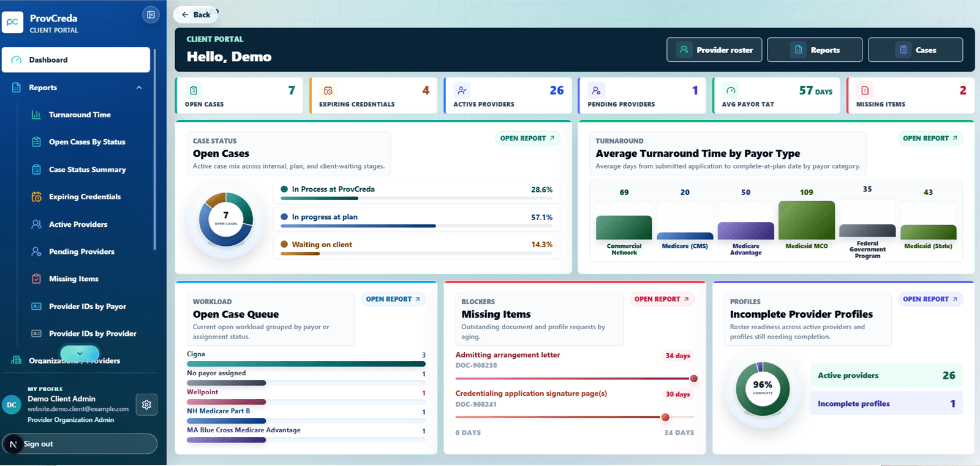The image size is (980, 466).
Task: Click the Open Cases donut chart
Action: point(226,220)
